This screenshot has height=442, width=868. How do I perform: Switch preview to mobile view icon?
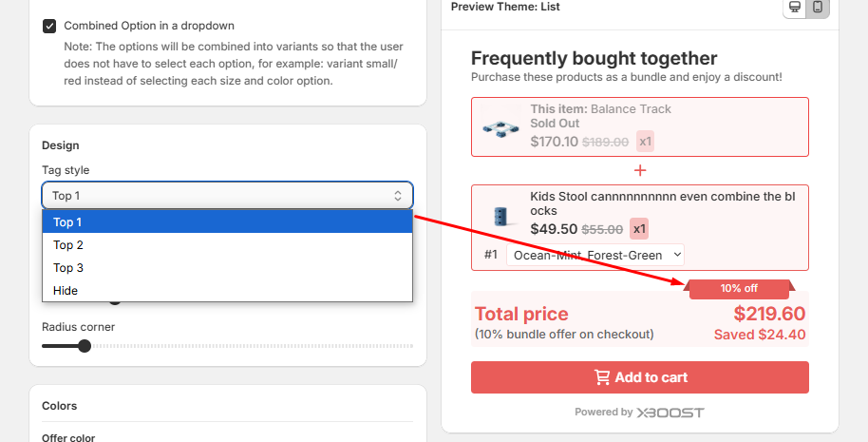tap(818, 8)
